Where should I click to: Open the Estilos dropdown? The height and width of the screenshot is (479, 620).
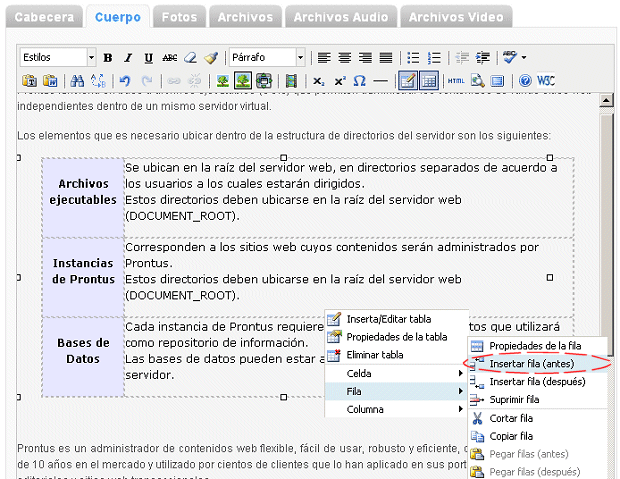58,58
